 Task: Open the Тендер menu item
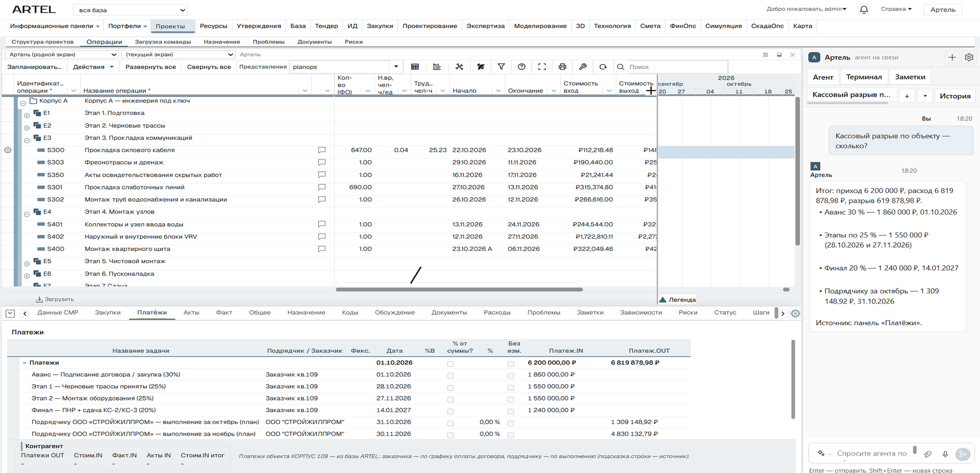pos(326,26)
